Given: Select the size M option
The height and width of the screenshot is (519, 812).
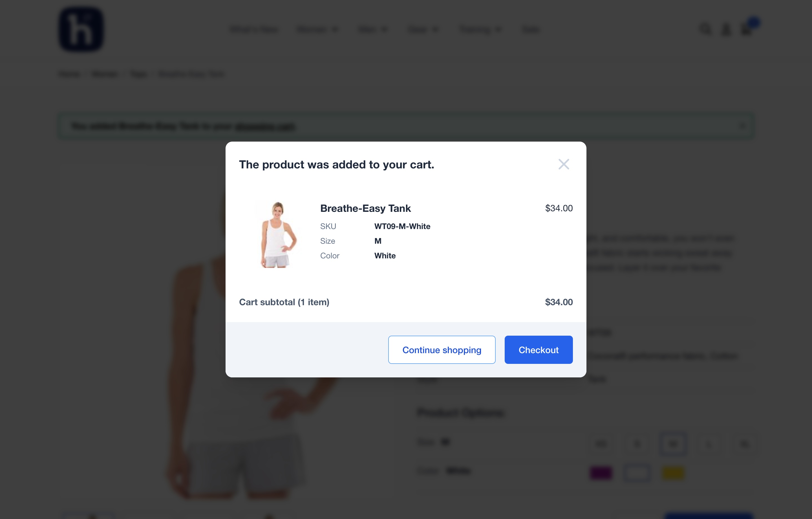Looking at the screenshot, I should (x=673, y=444).
